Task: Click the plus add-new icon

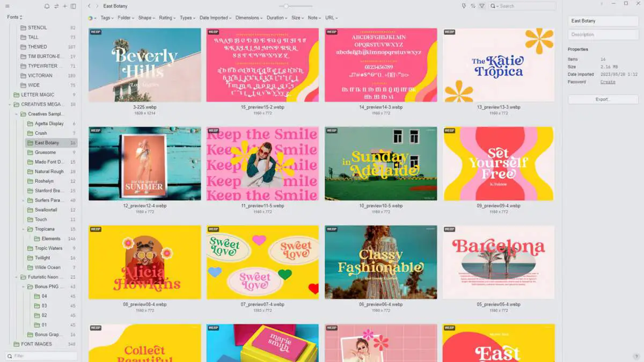Action: [65, 6]
